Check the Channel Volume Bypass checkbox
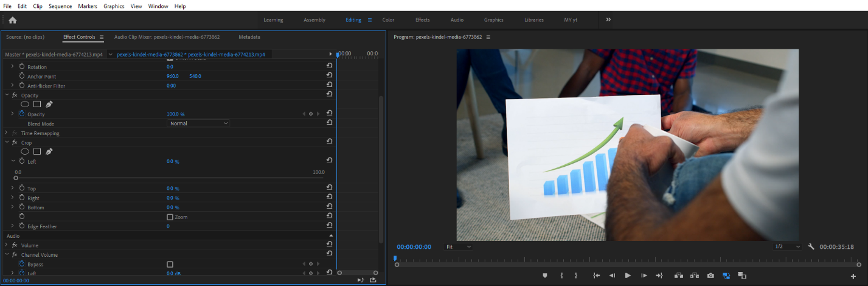868x286 pixels. (x=170, y=264)
